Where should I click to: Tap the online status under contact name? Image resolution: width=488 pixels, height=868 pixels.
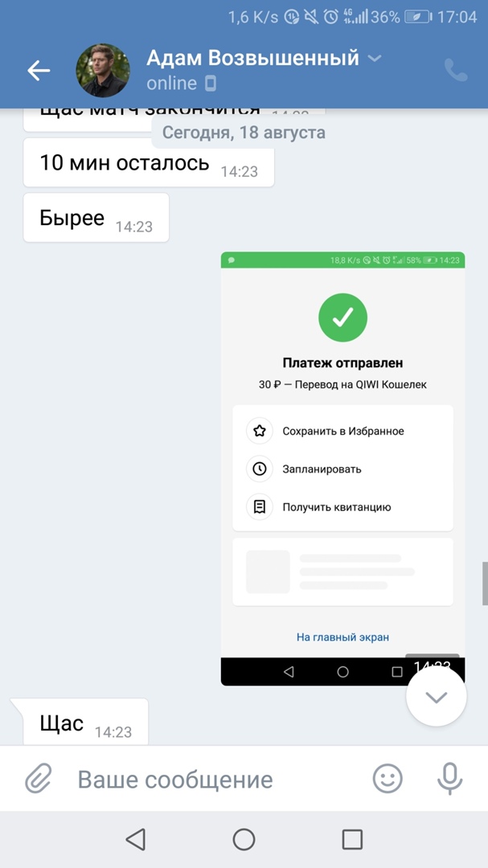pos(171,83)
